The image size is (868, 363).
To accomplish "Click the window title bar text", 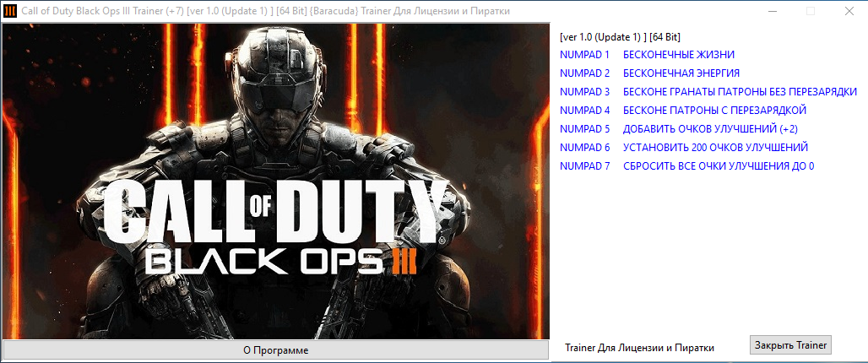I will tap(266, 11).
